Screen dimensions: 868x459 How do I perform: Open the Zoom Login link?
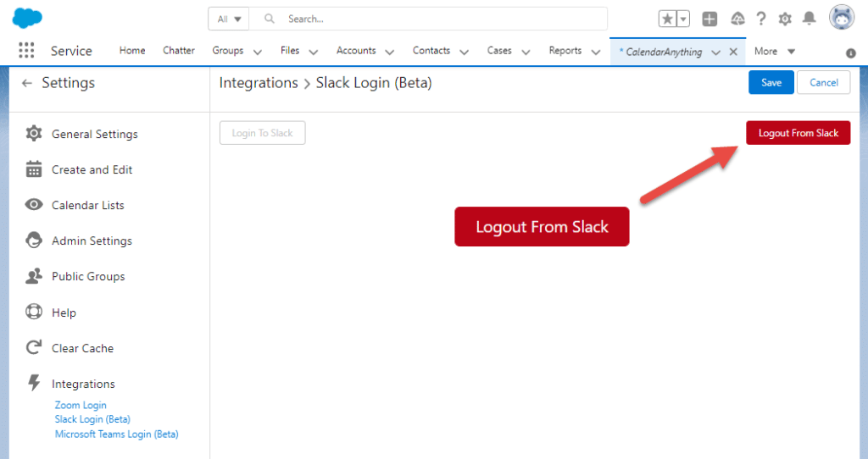[81, 405]
